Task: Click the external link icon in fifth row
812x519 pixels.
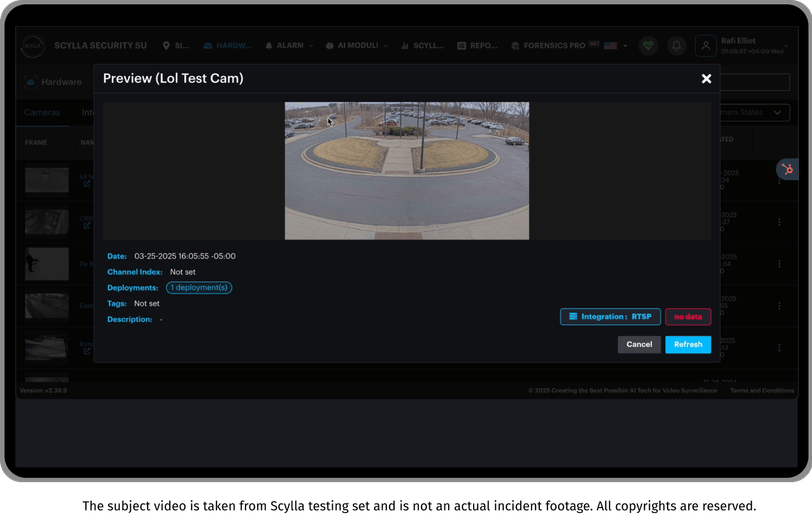Action: click(87, 351)
